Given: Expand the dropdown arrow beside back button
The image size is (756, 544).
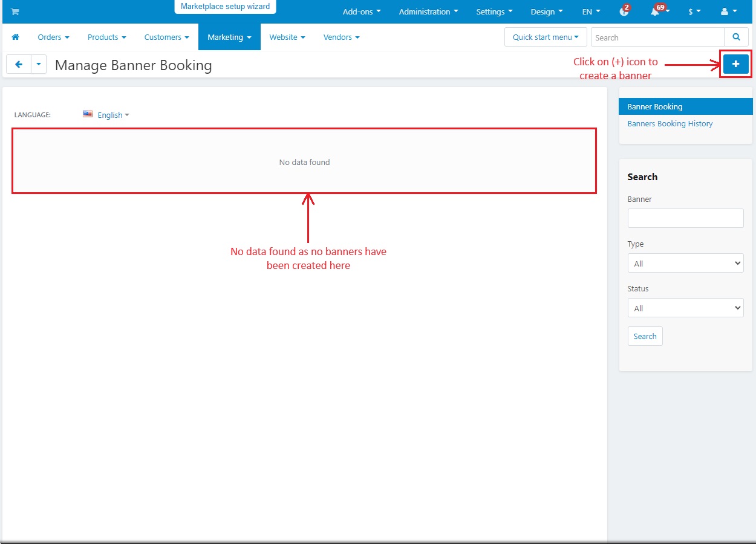Looking at the screenshot, I should point(39,64).
